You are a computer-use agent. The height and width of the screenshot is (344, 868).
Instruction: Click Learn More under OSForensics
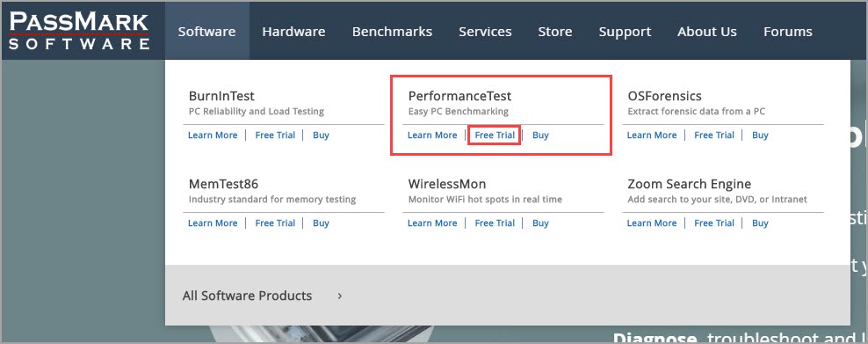tap(652, 135)
